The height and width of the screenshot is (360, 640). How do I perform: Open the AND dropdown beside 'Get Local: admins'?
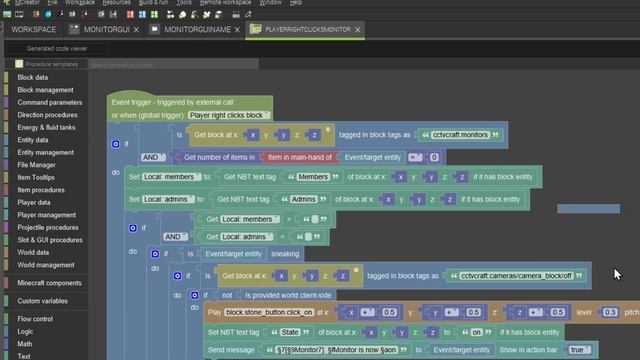175,237
